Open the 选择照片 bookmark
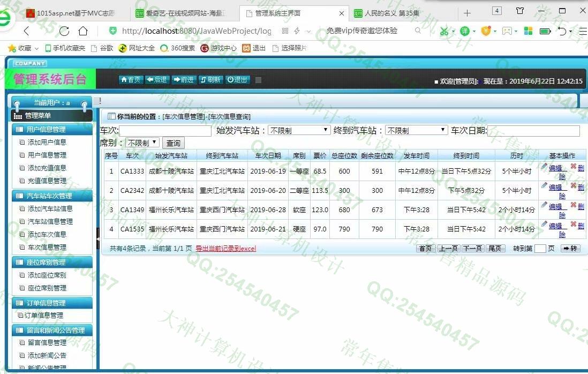 pos(289,48)
